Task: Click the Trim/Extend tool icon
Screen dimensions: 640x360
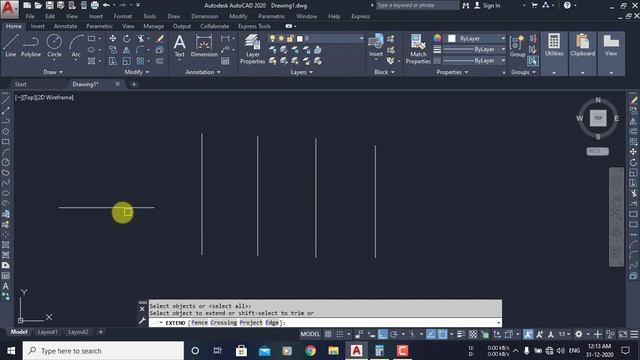Action: pyautogui.click(x=140, y=39)
